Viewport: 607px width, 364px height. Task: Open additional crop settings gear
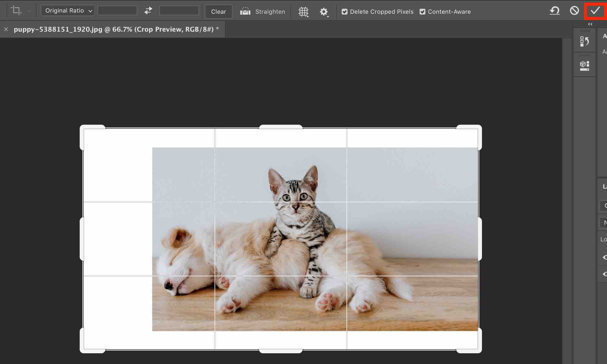324,12
